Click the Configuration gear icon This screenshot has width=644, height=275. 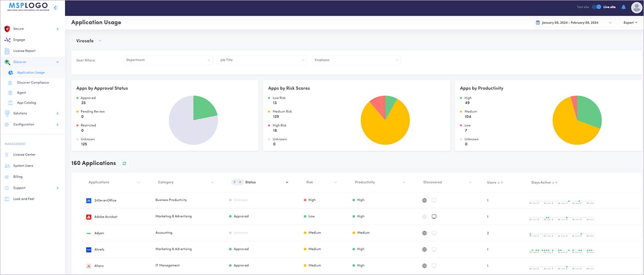(7, 125)
